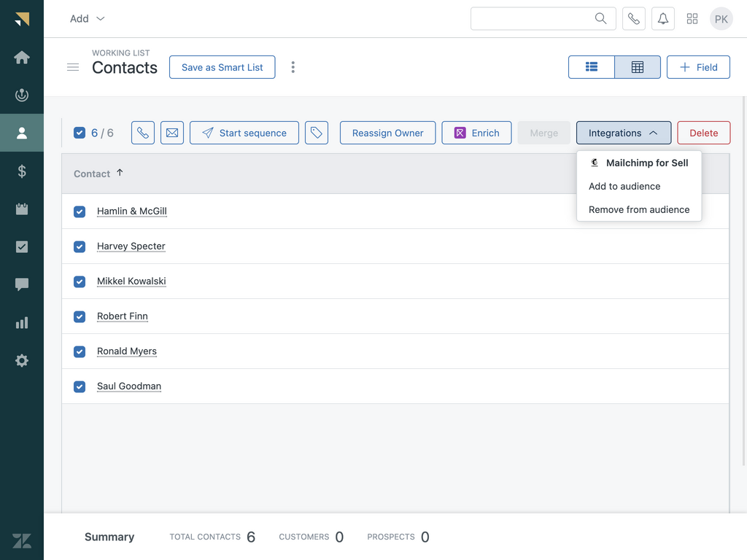This screenshot has width=747, height=560.
Task: Select "Remove from audience" menu option
Action: 639,209
